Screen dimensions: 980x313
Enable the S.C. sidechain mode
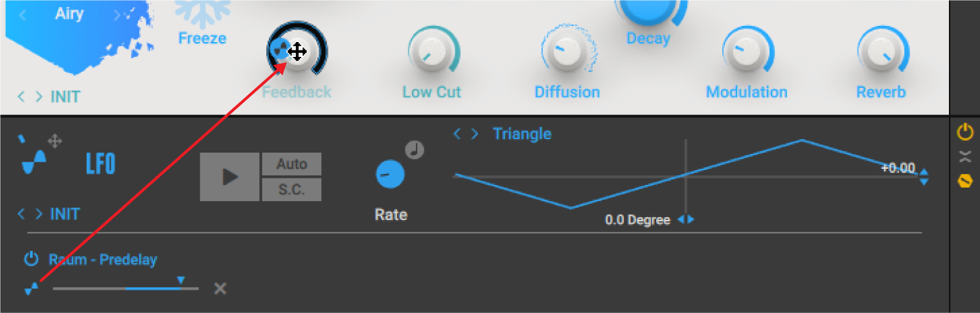[291, 190]
